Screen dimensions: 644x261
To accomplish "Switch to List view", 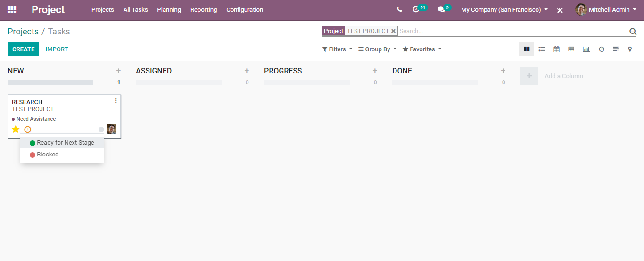I will (x=542, y=49).
